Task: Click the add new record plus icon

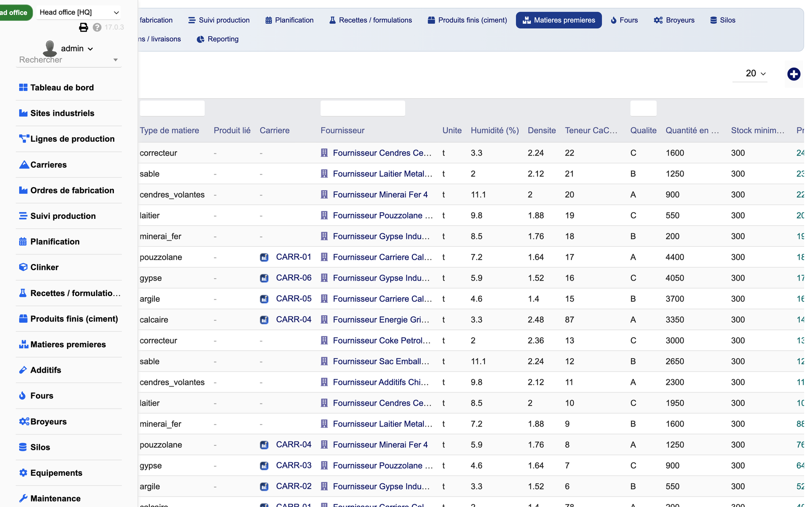Action: pos(794,74)
